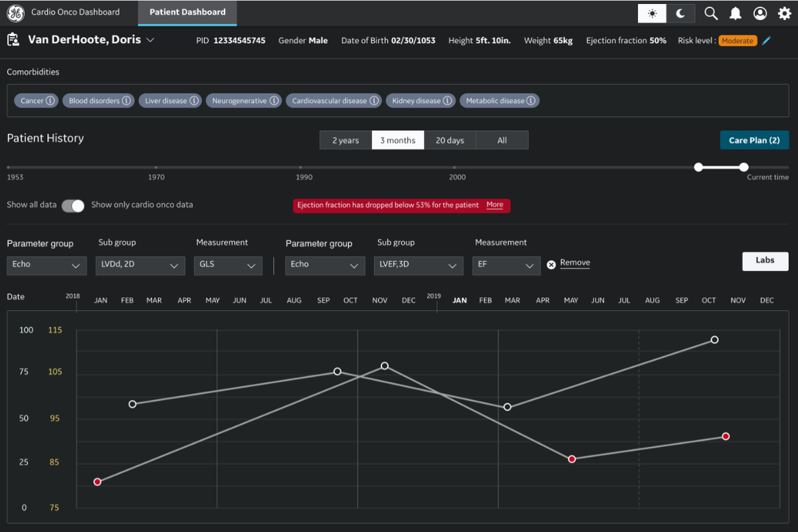This screenshot has width=798, height=532.
Task: Open the GLS measurement dropdown
Action: point(228,265)
